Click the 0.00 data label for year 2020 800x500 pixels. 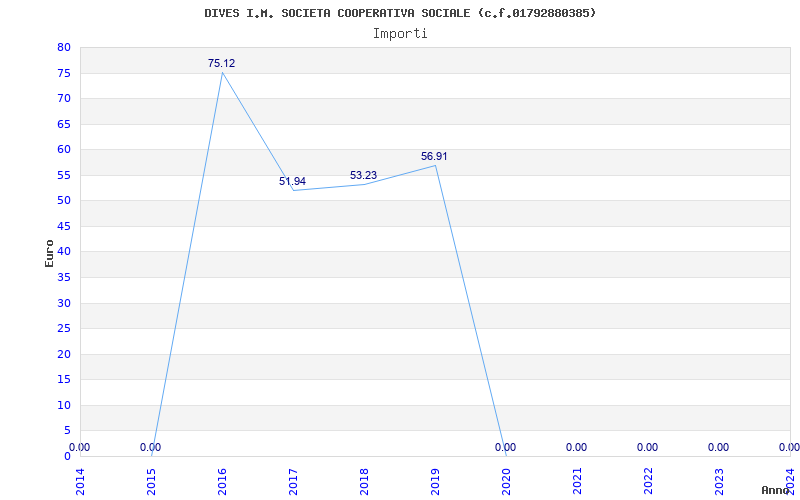(x=506, y=447)
